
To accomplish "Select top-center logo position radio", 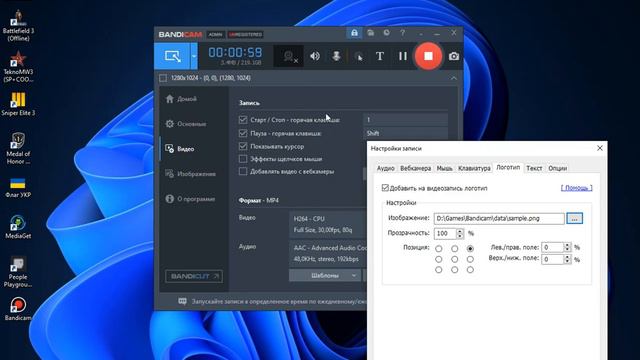I will 454,248.
